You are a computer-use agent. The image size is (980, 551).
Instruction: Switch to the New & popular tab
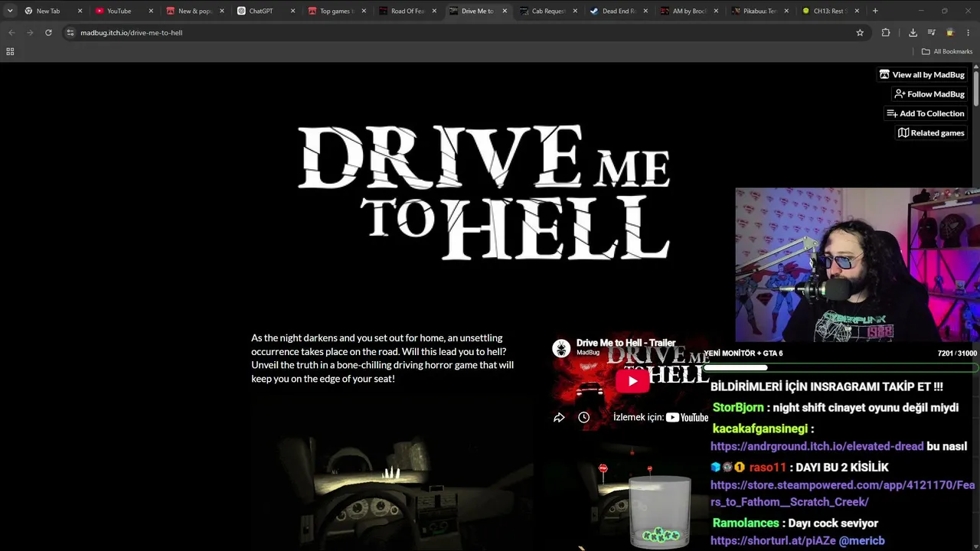point(193,11)
